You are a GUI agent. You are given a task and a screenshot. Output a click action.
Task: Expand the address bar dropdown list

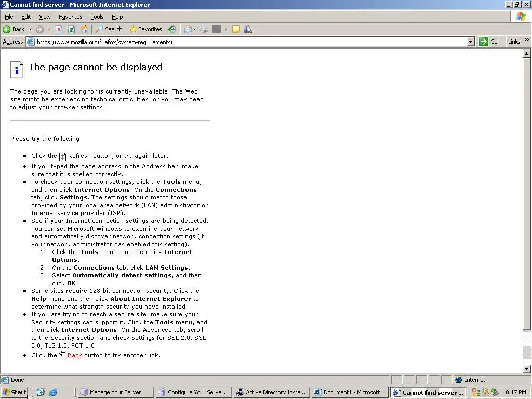point(470,42)
